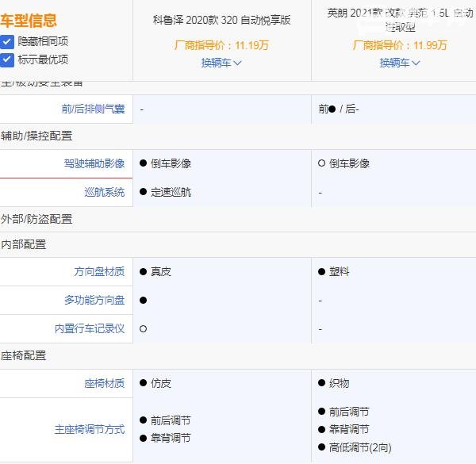Click the filled dot in 多功能方向盘 row

144,301
